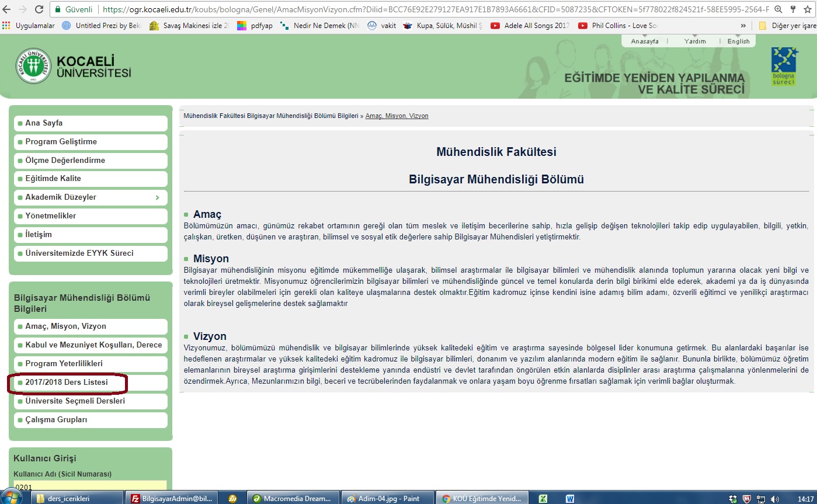Screen dimensions: 817x504
Task: Click the Bologna süreci logo
Action: (783, 66)
